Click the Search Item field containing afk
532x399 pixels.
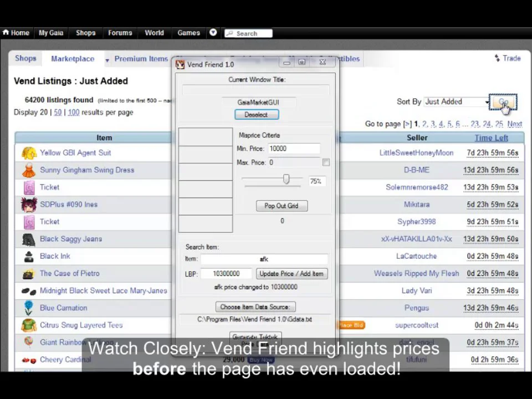[x=264, y=259]
